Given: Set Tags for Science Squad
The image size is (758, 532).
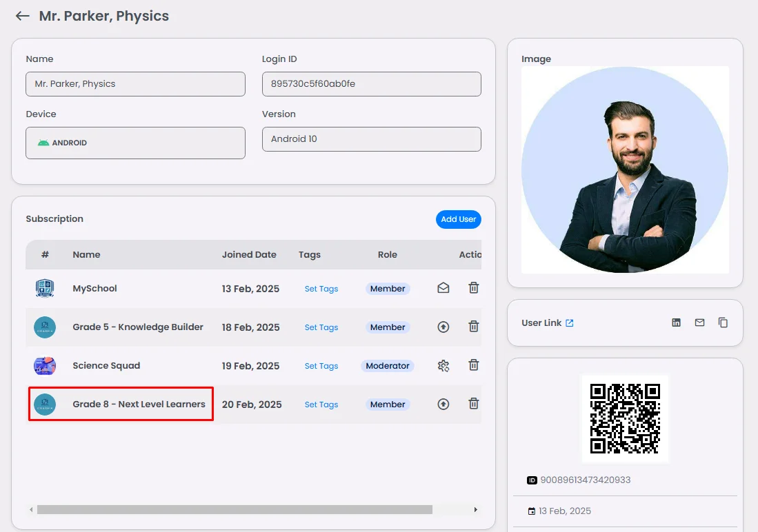Looking at the screenshot, I should [321, 366].
